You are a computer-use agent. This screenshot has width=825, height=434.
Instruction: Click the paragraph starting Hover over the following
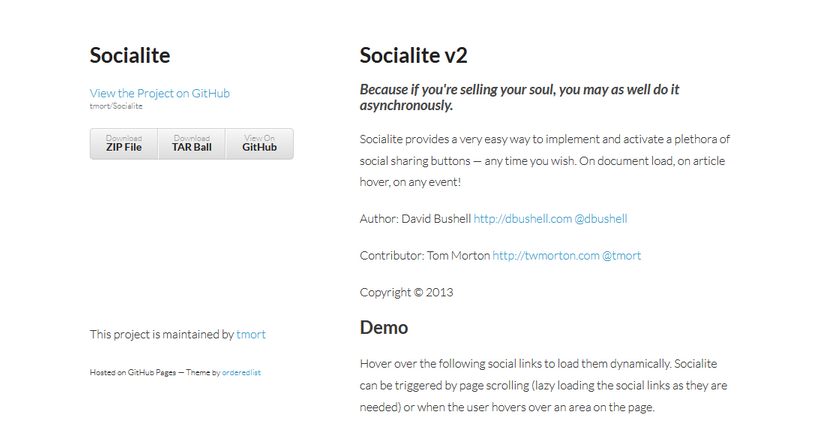[x=544, y=385]
